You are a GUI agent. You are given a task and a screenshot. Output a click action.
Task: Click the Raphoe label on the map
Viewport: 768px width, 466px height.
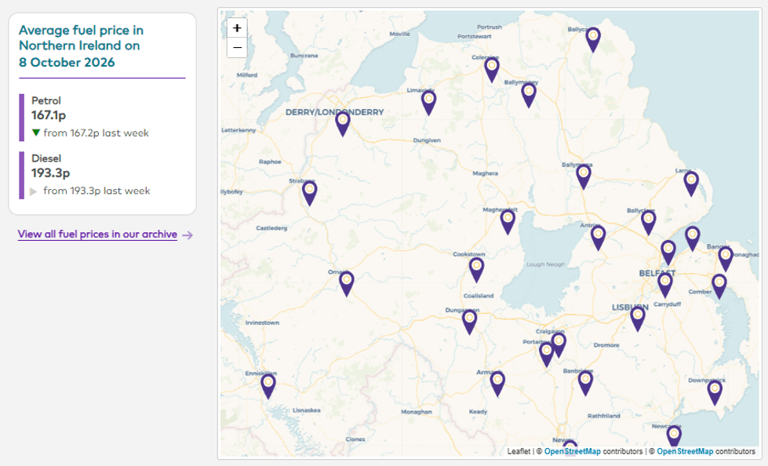[270, 161]
